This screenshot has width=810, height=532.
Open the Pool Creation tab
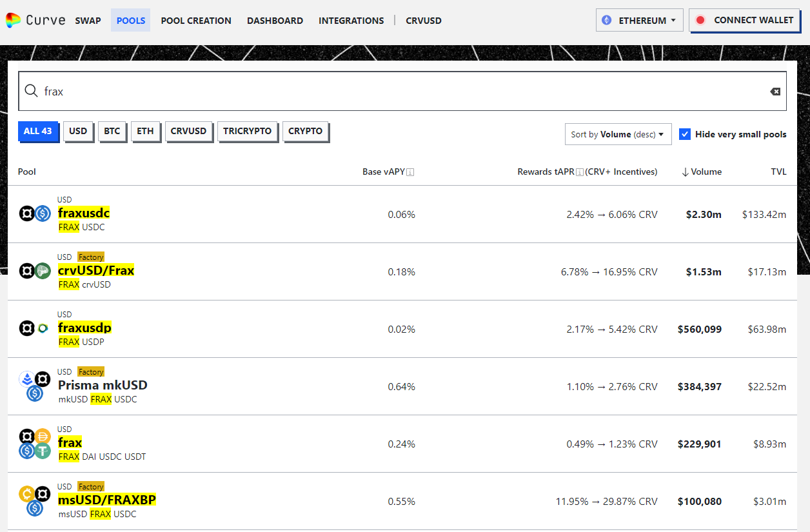[196, 21]
